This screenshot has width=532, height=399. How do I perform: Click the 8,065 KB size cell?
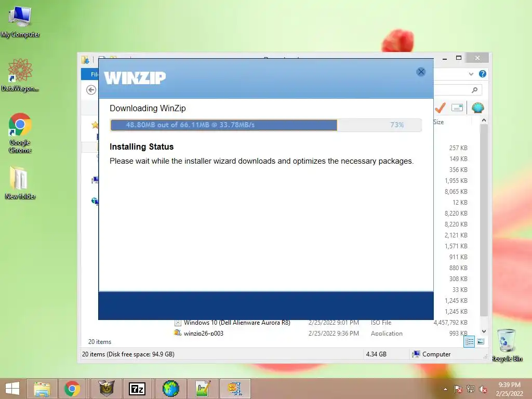click(456, 192)
